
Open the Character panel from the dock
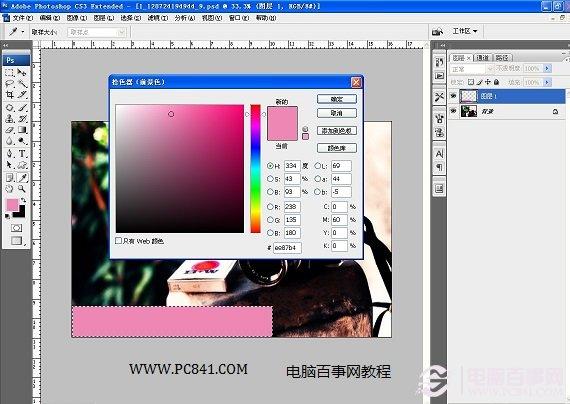pyautogui.click(x=439, y=154)
